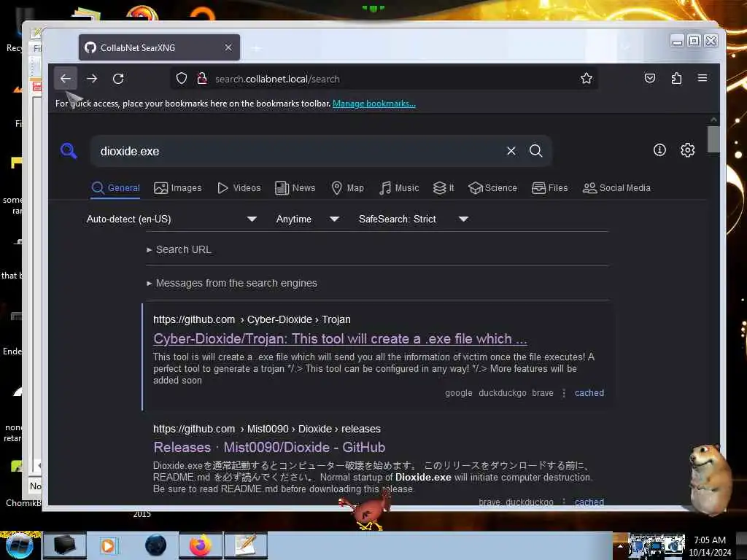Open SearXNG preferences gear

tap(687, 150)
